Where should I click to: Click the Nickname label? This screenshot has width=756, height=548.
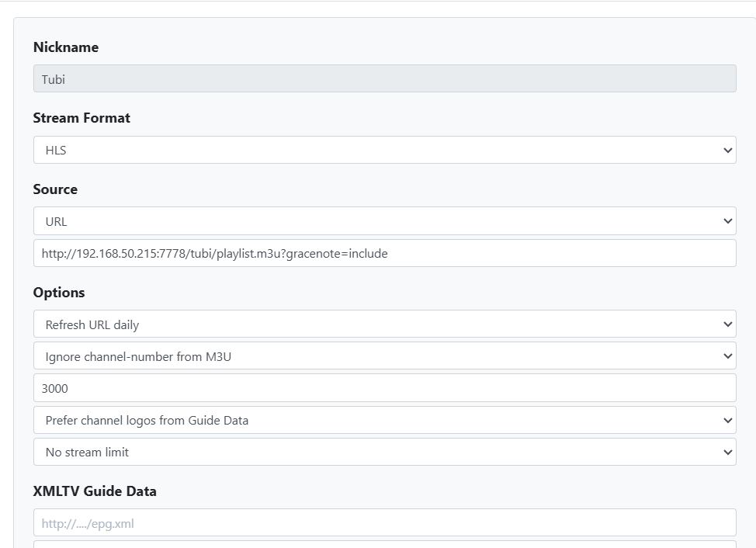click(x=66, y=47)
